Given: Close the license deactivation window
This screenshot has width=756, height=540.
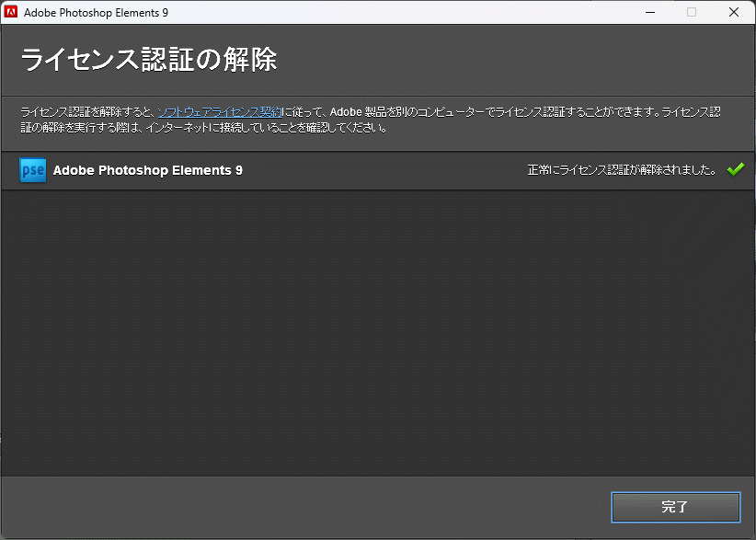Looking at the screenshot, I should [x=733, y=13].
